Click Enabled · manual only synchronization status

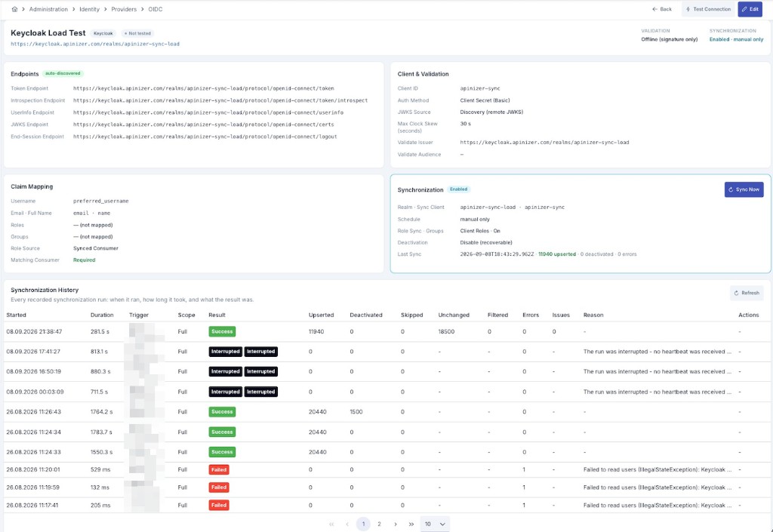[736, 39]
